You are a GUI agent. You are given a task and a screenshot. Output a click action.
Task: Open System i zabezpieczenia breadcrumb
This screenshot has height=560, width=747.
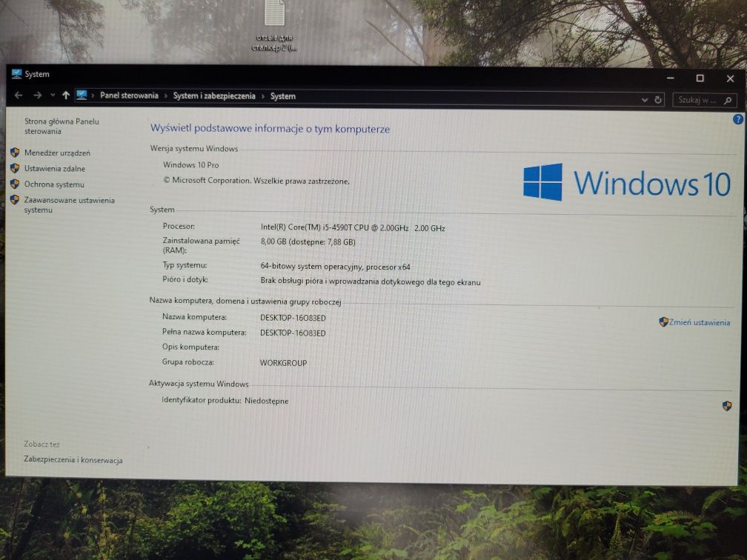[214, 96]
